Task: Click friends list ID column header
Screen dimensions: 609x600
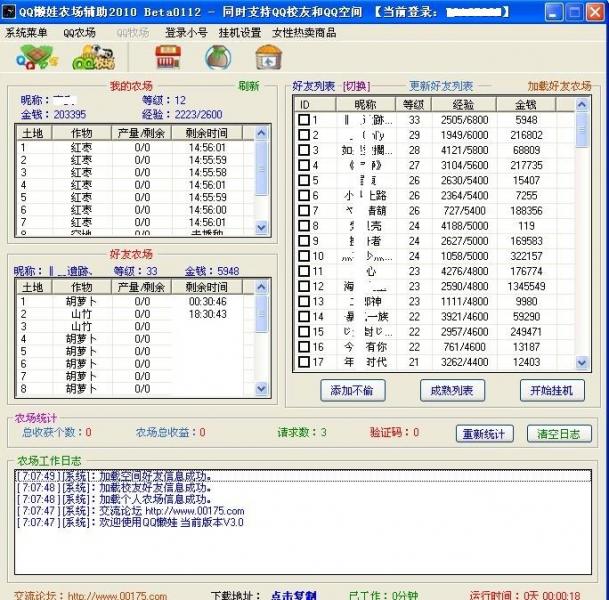Action: click(315, 104)
